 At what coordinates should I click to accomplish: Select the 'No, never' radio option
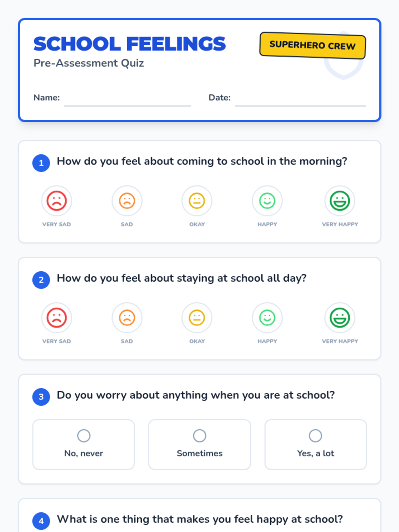(x=83, y=445)
